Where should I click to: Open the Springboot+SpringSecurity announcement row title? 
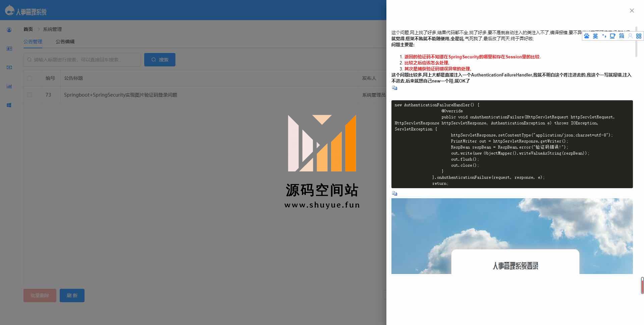tap(120, 95)
